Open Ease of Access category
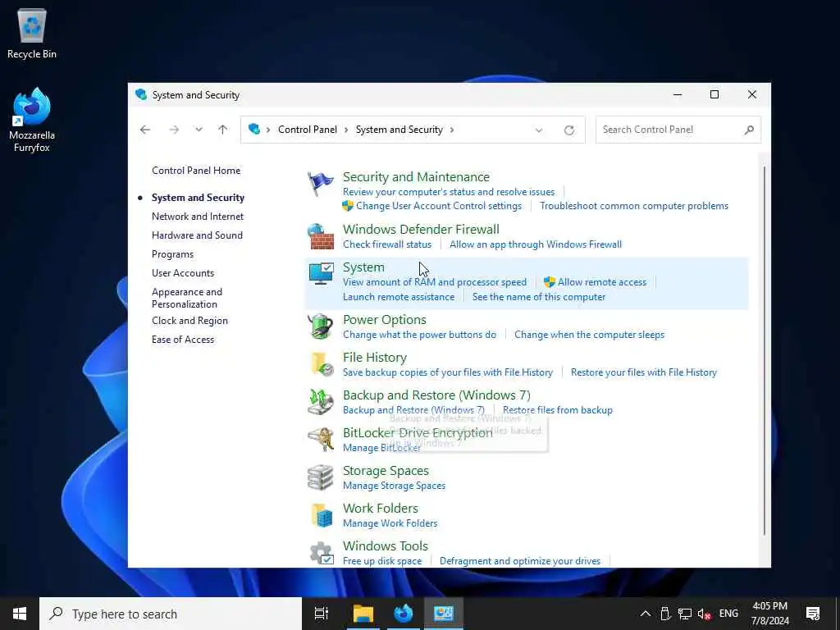 [x=183, y=339]
